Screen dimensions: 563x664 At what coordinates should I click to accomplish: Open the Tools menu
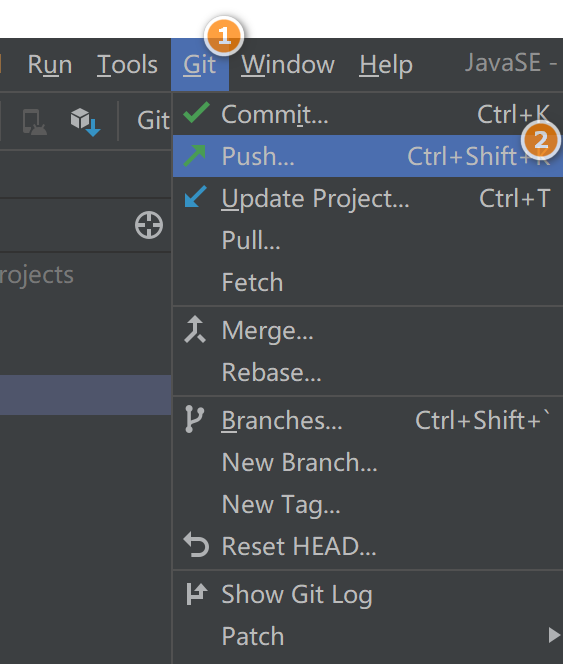point(127,65)
